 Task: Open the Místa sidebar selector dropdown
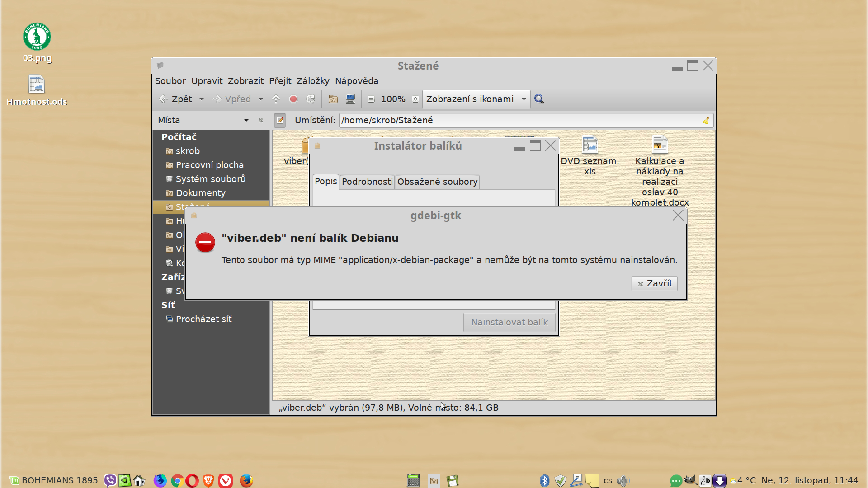click(246, 120)
